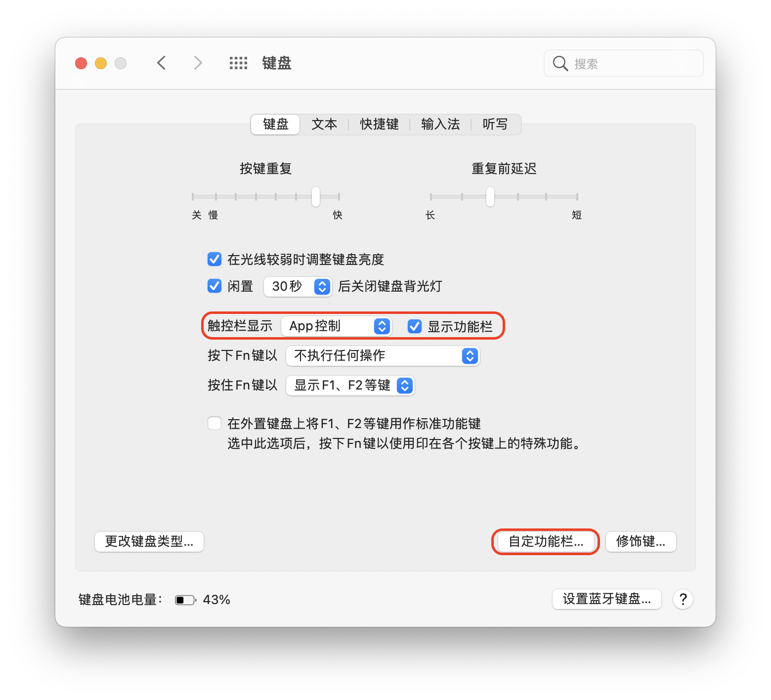Click the 自定功能栏... button
The image size is (771, 700).
tap(546, 541)
